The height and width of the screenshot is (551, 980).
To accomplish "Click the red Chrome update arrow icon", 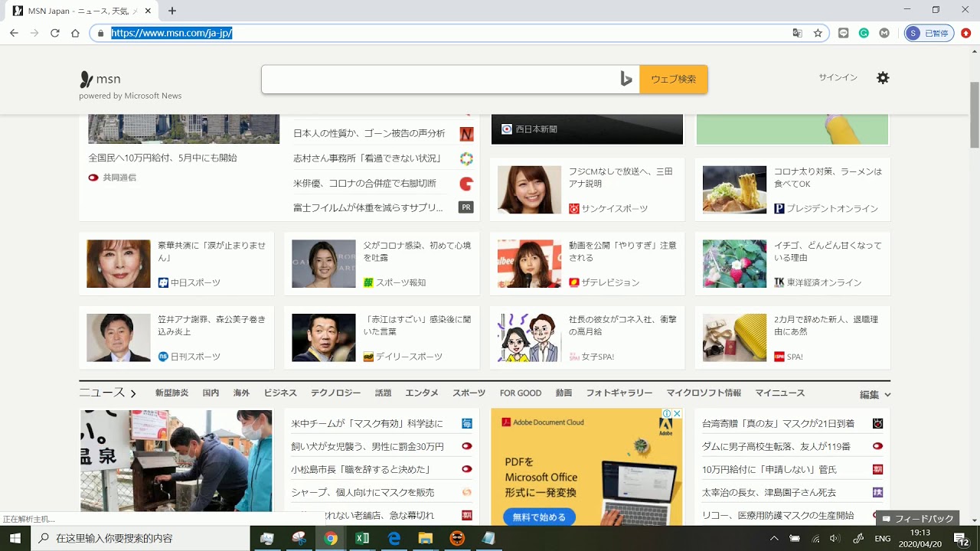I will pyautogui.click(x=966, y=33).
